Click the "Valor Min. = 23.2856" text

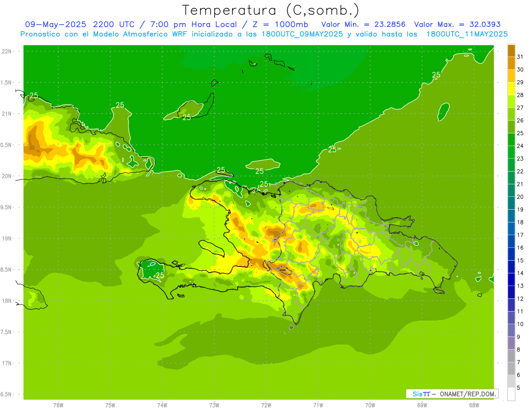pyautogui.click(x=363, y=24)
